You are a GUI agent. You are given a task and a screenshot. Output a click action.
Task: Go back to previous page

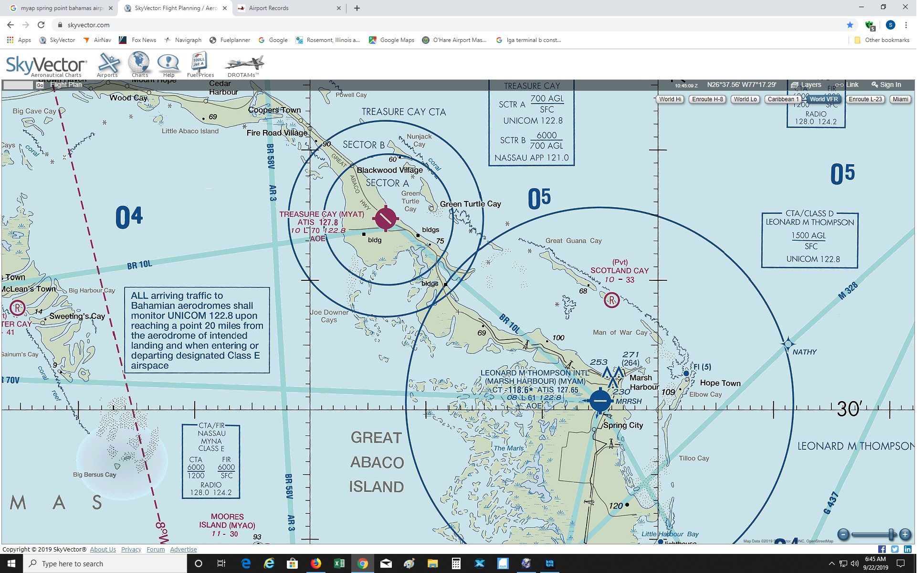pos(10,25)
